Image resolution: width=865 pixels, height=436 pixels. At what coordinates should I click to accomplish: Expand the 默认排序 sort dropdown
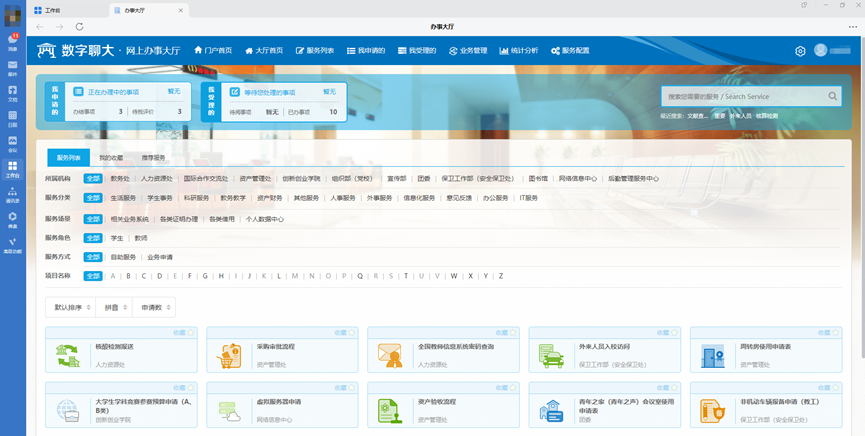[73, 307]
